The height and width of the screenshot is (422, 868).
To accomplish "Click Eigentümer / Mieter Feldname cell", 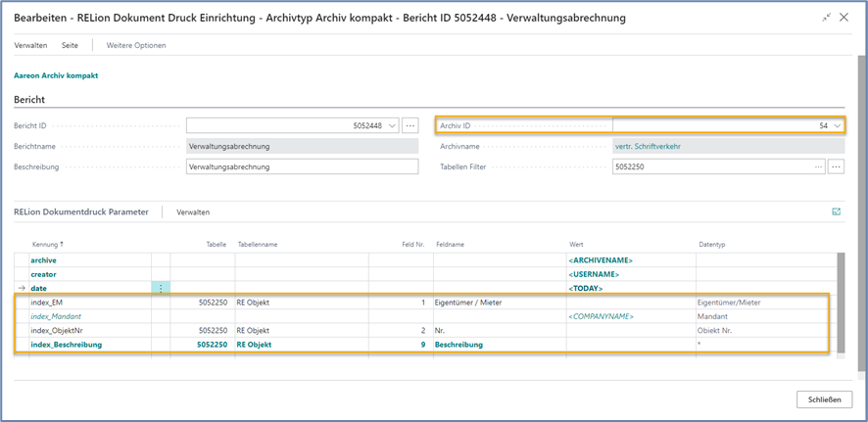I will pos(500,303).
